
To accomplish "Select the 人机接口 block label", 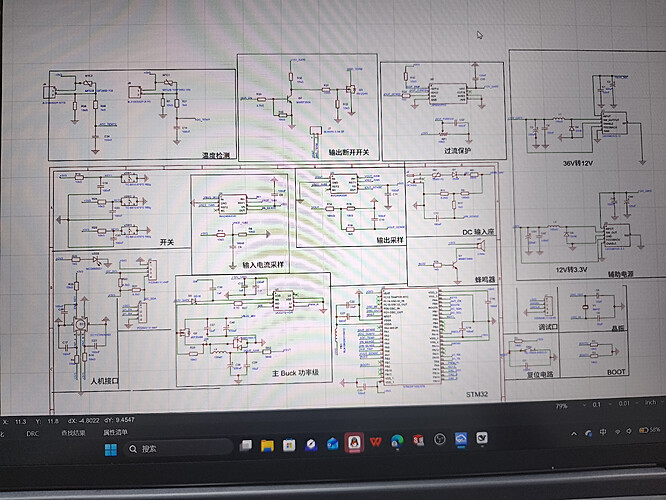I will pos(104,381).
